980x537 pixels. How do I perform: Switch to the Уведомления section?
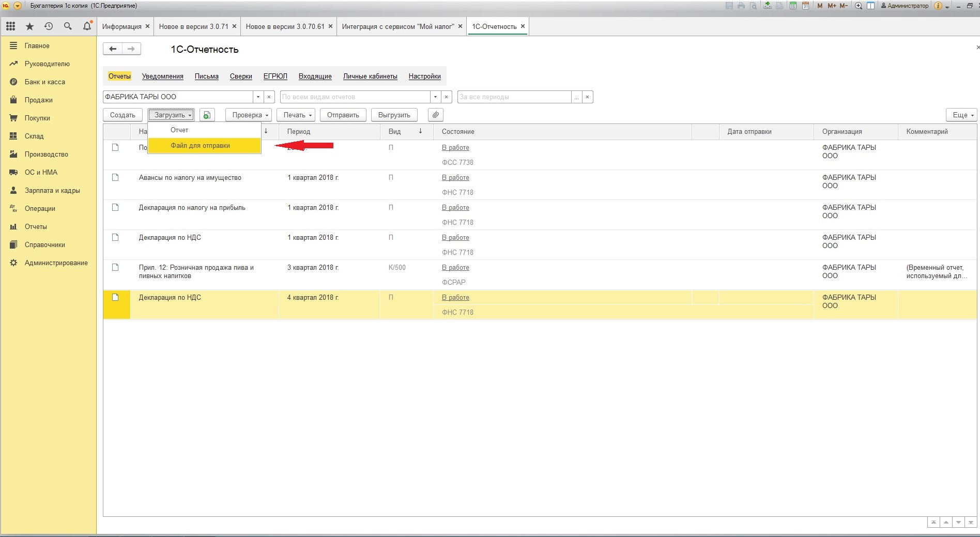(x=162, y=76)
